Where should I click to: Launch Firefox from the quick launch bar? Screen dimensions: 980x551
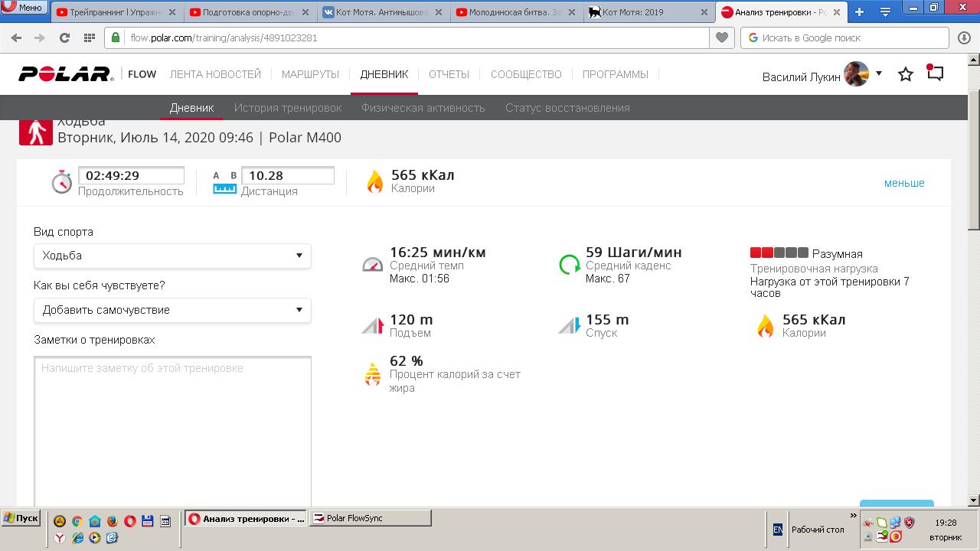(112, 521)
